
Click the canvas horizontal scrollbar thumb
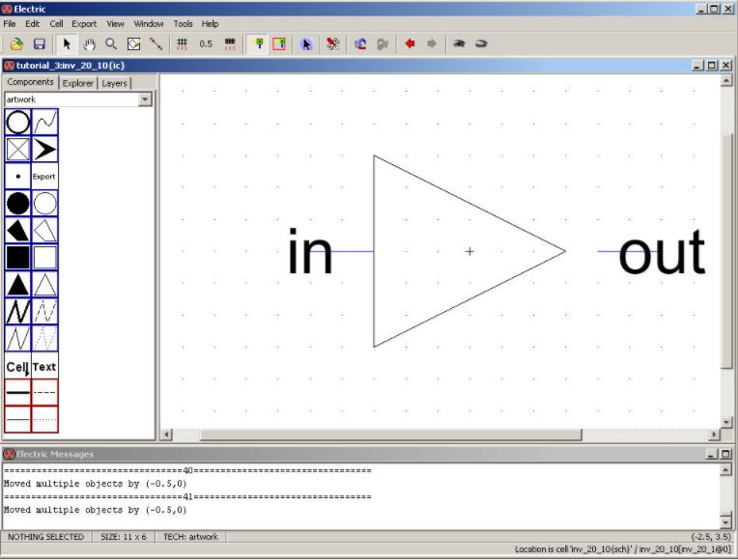(377, 434)
